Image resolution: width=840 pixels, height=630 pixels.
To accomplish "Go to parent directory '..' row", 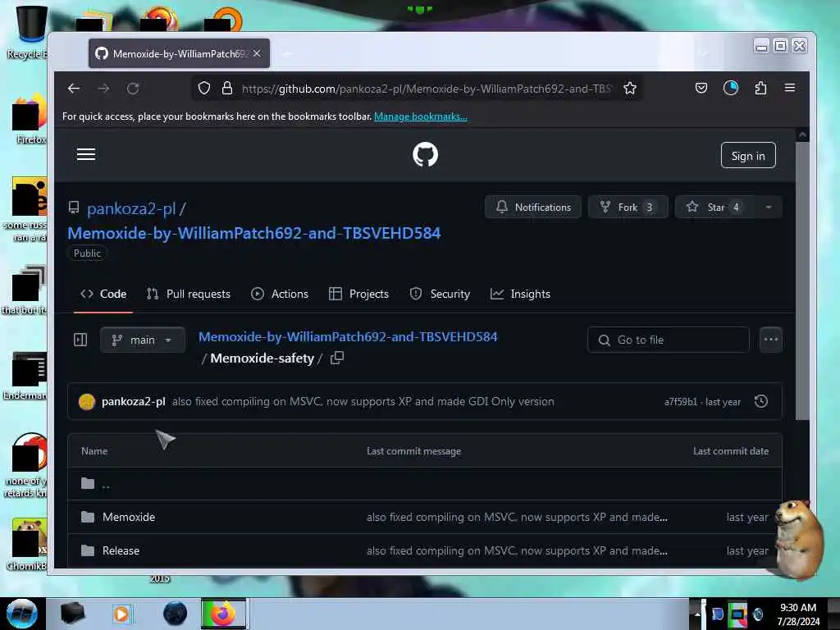I will [425, 484].
